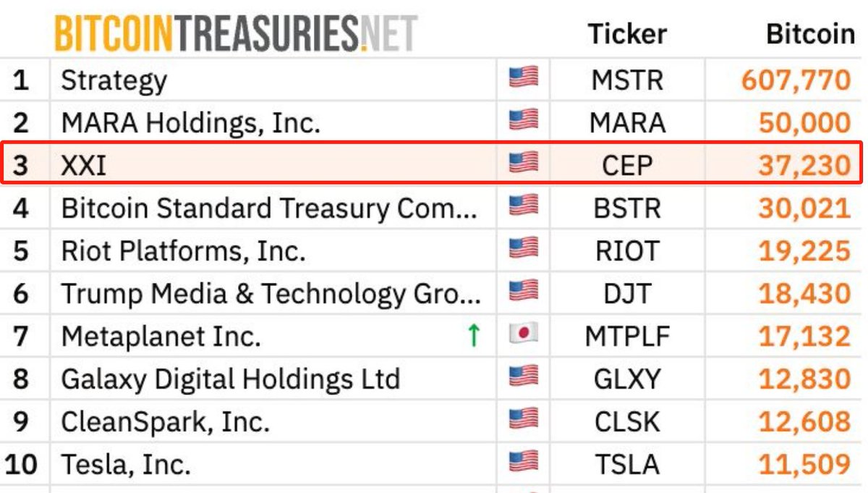Open the Trump Media & Technology Group entry

pos(271,294)
